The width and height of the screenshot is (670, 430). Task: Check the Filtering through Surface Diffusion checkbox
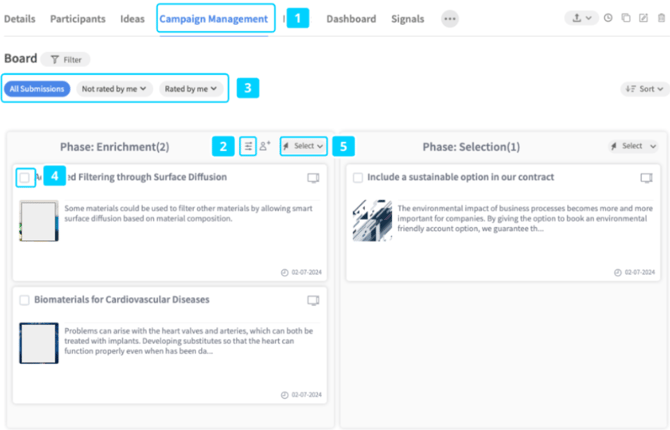point(25,177)
